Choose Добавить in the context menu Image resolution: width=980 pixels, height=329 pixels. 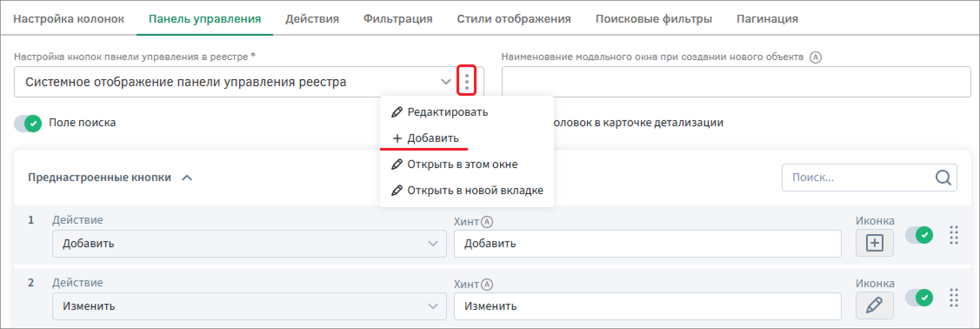point(433,138)
